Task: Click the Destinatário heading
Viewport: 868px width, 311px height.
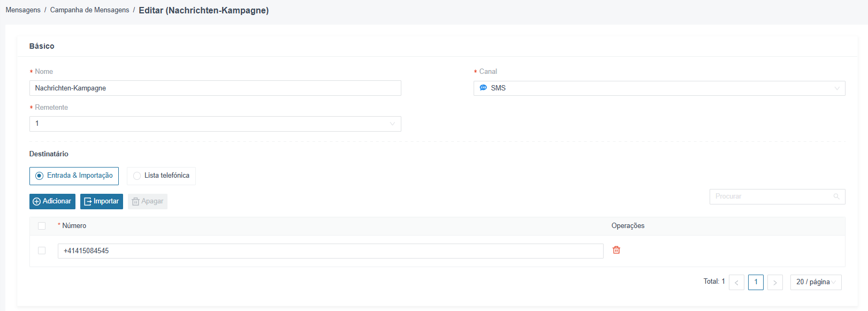Action: pyautogui.click(x=49, y=154)
